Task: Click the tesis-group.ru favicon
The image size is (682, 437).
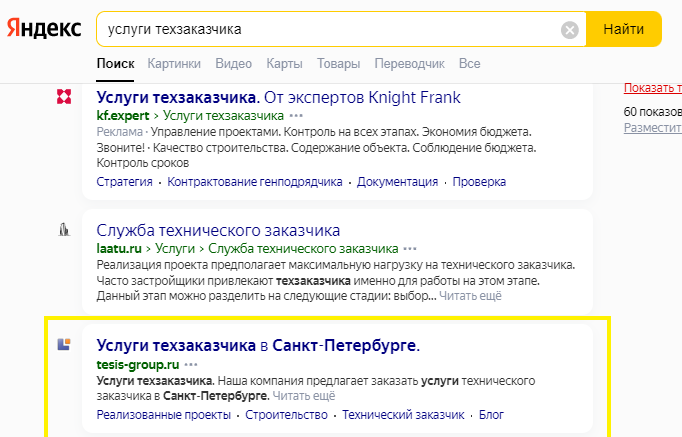Action: tap(64, 345)
